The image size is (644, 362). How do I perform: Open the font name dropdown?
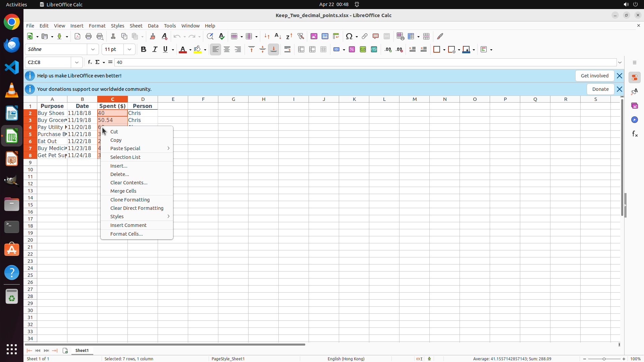[93, 49]
